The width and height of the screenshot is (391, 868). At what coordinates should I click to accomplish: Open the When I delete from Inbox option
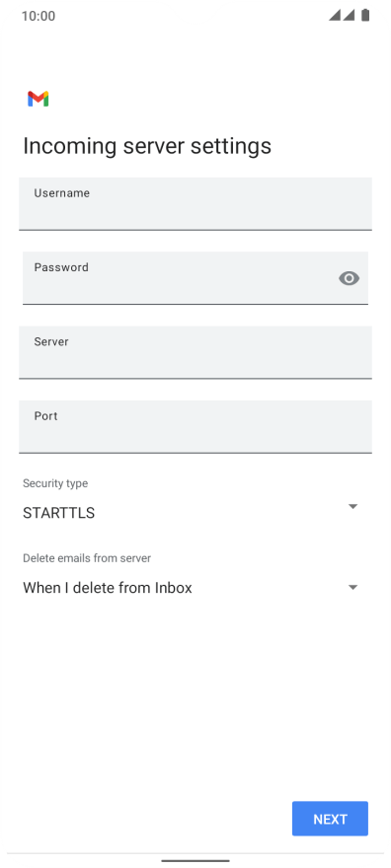[x=108, y=588]
